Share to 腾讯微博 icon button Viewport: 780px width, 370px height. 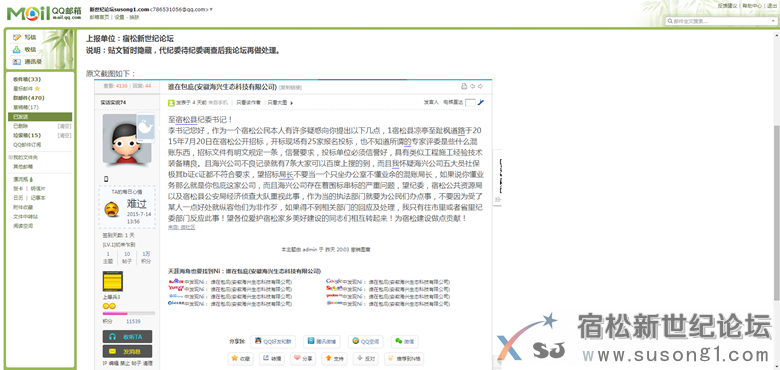[x=322, y=341]
